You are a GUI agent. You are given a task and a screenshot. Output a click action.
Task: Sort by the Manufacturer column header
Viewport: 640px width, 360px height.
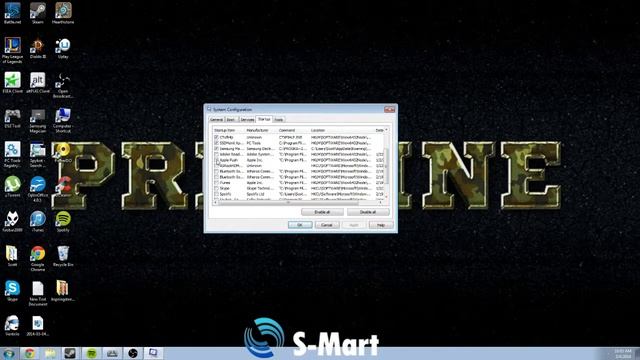(261, 130)
